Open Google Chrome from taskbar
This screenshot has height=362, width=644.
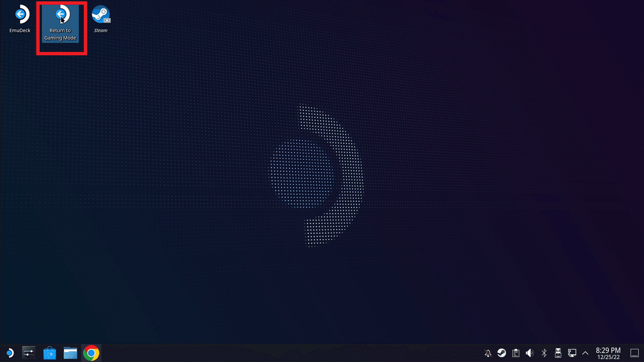(x=91, y=353)
